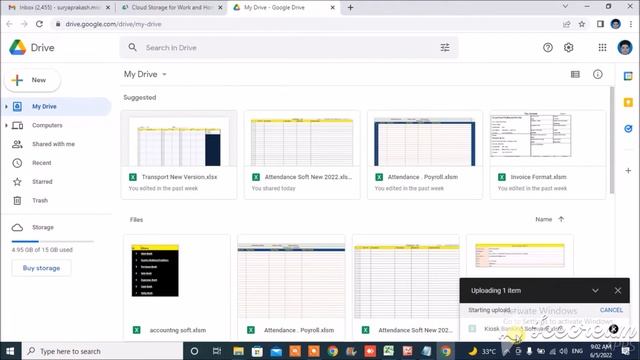This screenshot has width=640, height=360.
Task: Open the Help question-mark menu
Action: (x=548, y=48)
